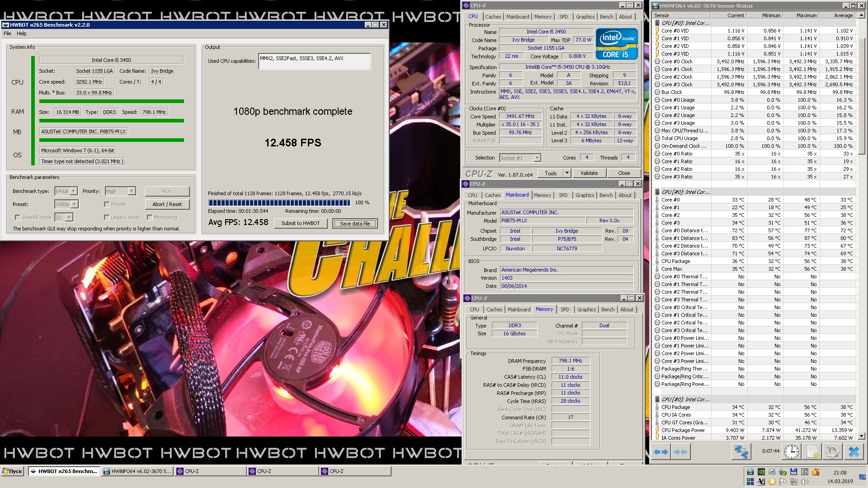868x488 pixels.
Task: Switch to Caches tab in top CPU-Z
Action: pos(493,17)
